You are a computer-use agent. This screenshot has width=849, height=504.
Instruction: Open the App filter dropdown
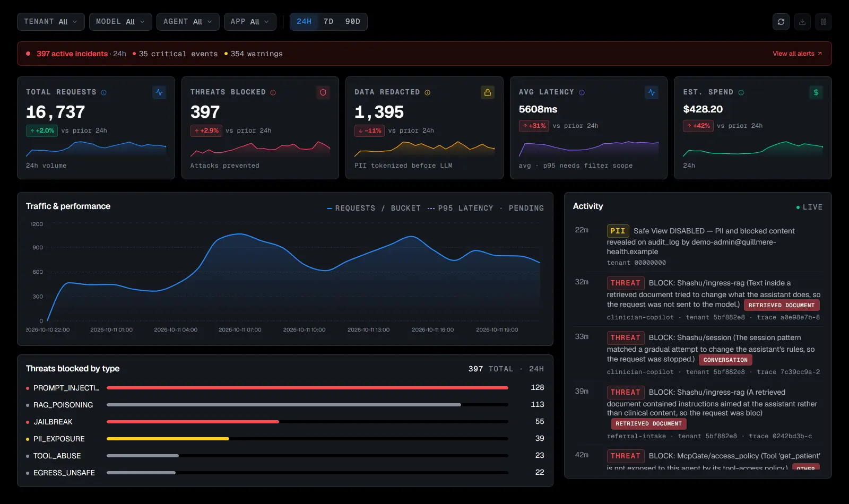coord(250,22)
